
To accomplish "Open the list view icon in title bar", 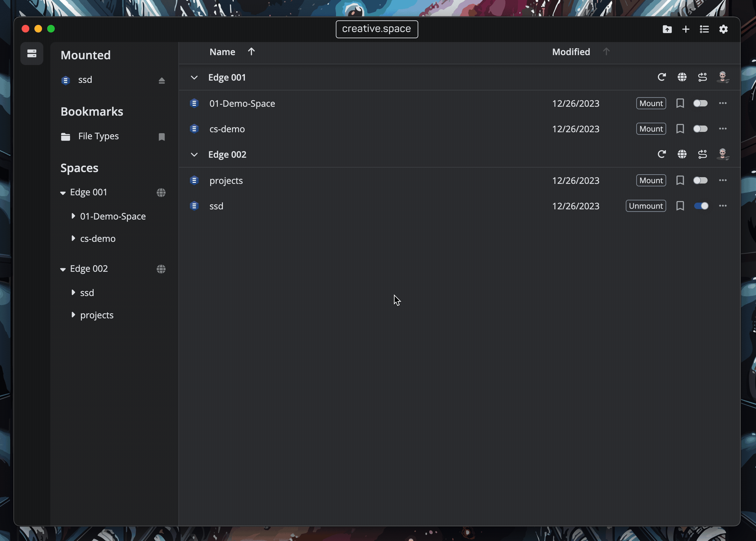I will click(704, 29).
